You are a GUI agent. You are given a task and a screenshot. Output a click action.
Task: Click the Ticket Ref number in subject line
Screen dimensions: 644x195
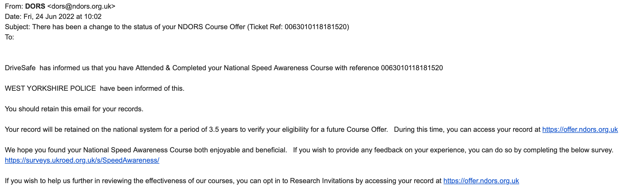(x=316, y=27)
